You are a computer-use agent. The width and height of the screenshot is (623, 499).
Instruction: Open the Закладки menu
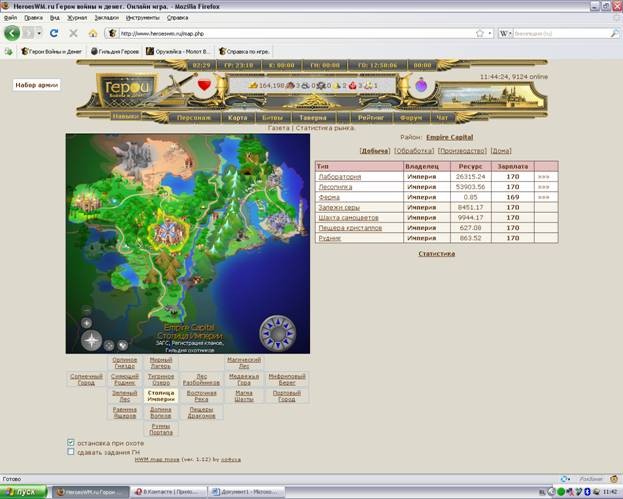106,18
